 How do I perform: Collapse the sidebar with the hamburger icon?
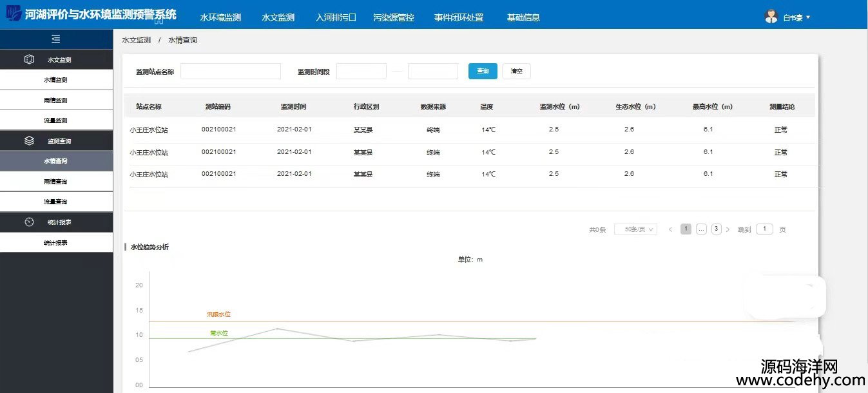[x=56, y=39]
